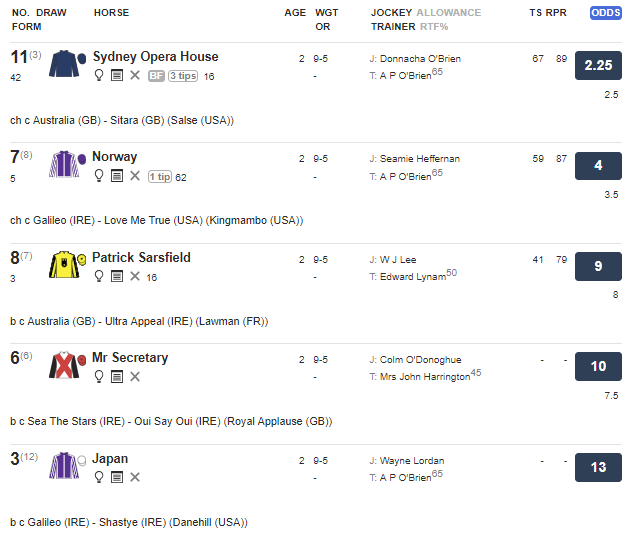
Task: Click the X icon under Patrick Sarsfield
Action: [135, 276]
